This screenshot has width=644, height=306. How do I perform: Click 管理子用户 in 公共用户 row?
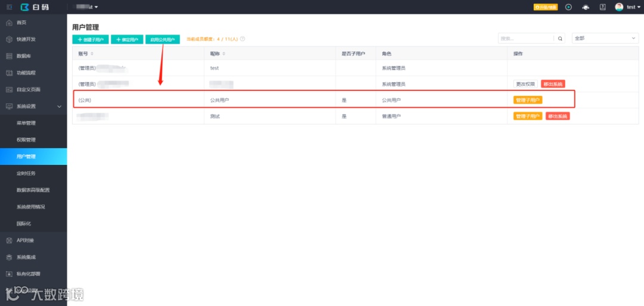[528, 99]
